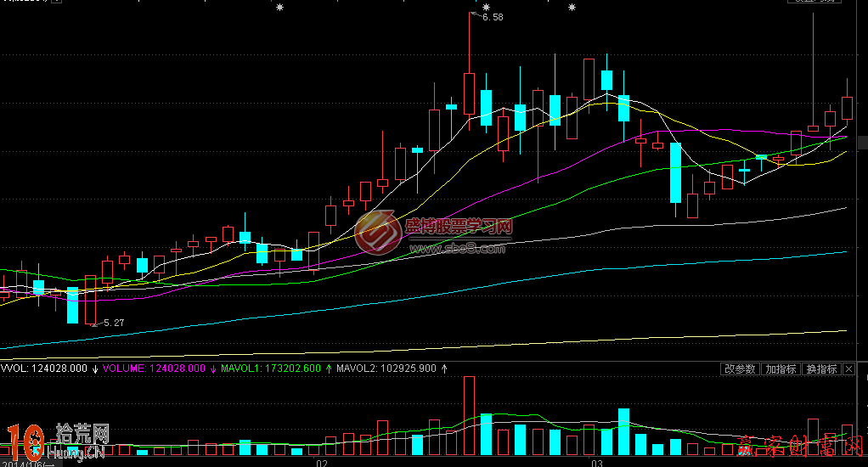Select the red candlestick bottoming at 5.27
868x467 pixels.
(x=90, y=300)
